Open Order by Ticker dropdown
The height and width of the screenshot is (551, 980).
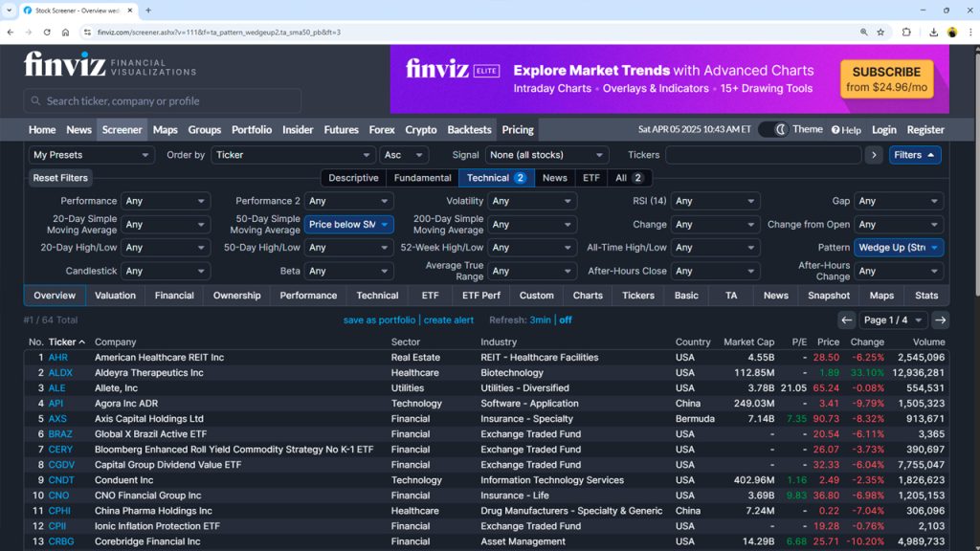pos(293,155)
